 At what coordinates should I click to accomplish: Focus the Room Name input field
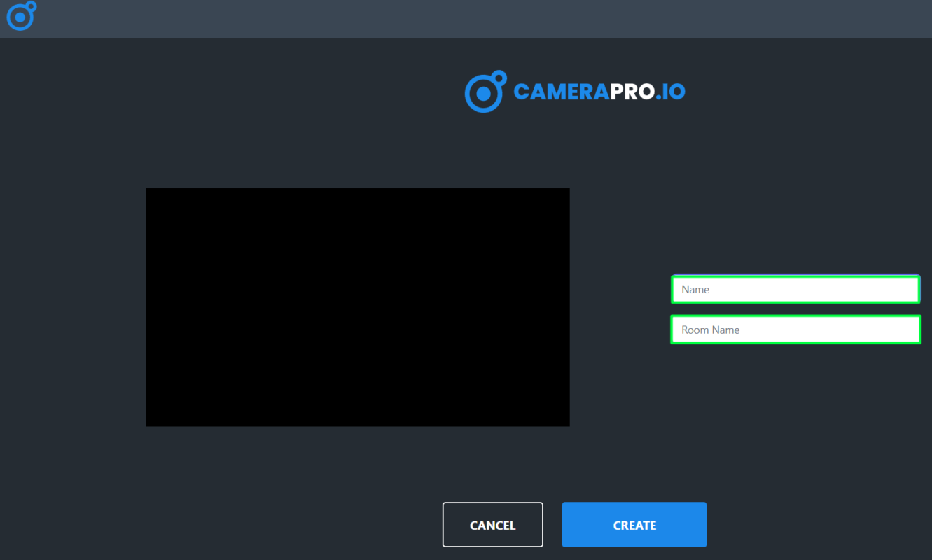(795, 330)
